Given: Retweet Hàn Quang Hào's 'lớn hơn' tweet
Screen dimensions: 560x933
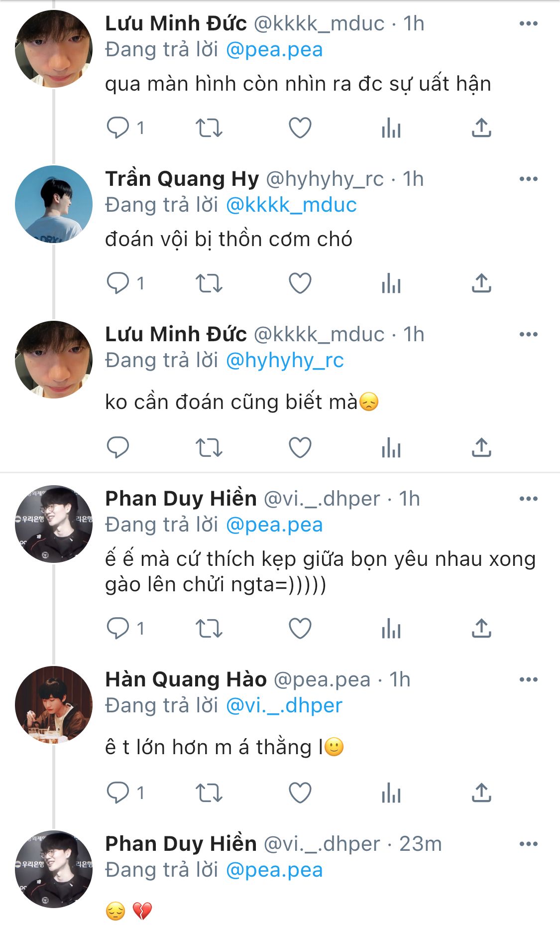Looking at the screenshot, I should pos(209,793).
